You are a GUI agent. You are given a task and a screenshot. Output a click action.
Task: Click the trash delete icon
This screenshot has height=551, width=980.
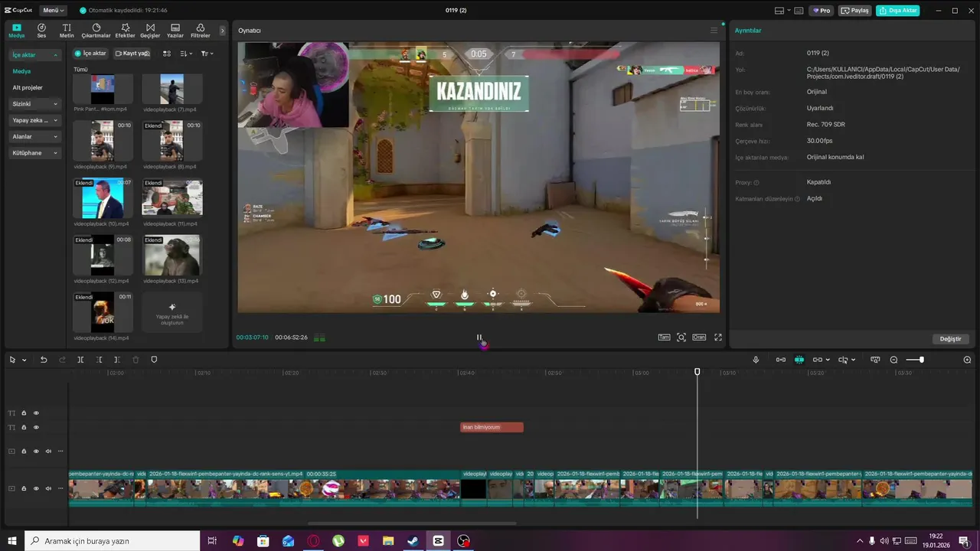pyautogui.click(x=136, y=360)
